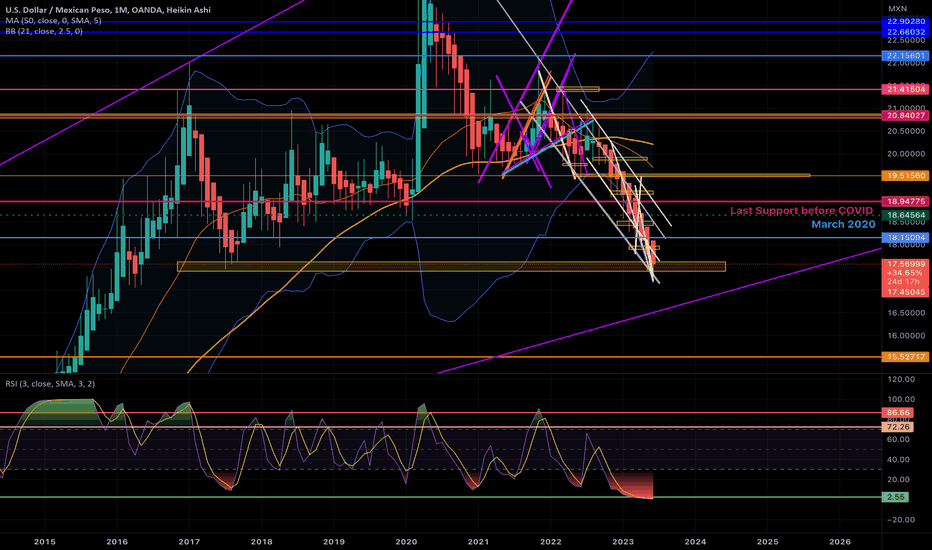Select the BB (21, close, 2.5, 0) indicator legend
The image size is (932, 550).
[x=44, y=31]
